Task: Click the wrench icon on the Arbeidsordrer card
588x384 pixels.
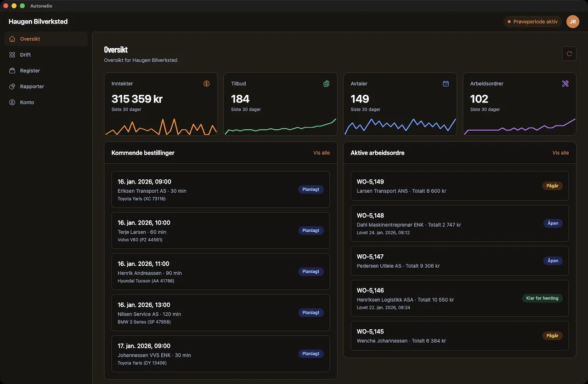Action: (565, 83)
